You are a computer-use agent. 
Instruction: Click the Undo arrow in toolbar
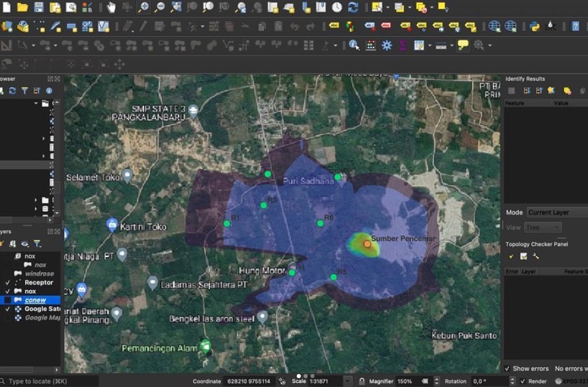click(x=295, y=26)
